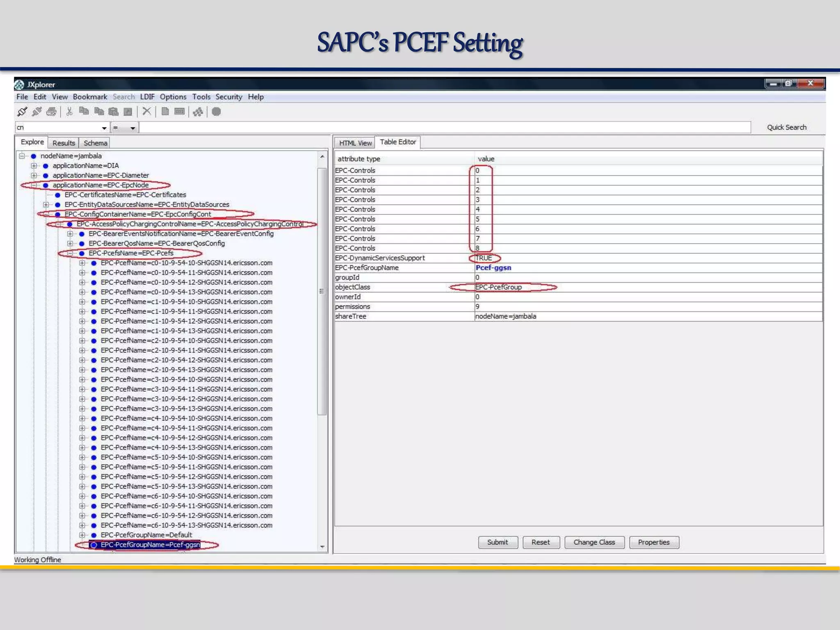This screenshot has width=840, height=630.
Task: Click the Properties button
Action: [654, 542]
